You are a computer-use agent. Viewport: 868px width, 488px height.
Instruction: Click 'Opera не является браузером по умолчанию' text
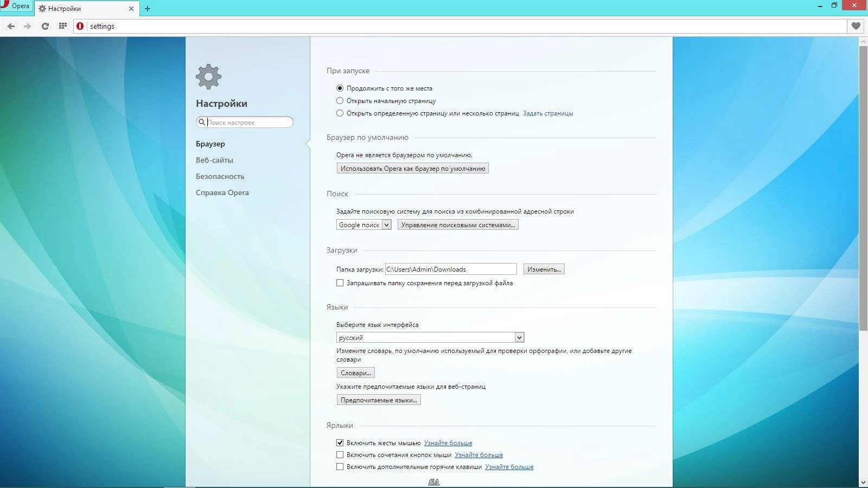point(404,155)
